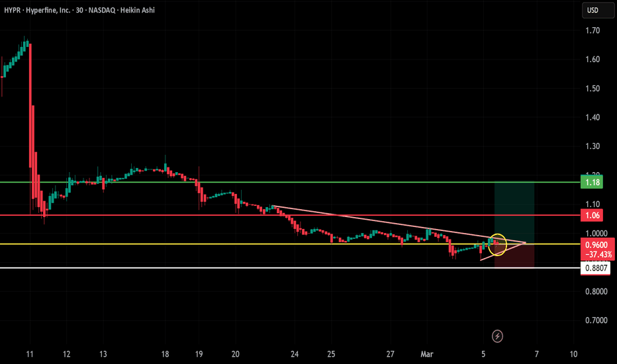The height and width of the screenshot is (364, 617).
Task: Select the green profit zone of position tool
Action: pyautogui.click(x=514, y=212)
